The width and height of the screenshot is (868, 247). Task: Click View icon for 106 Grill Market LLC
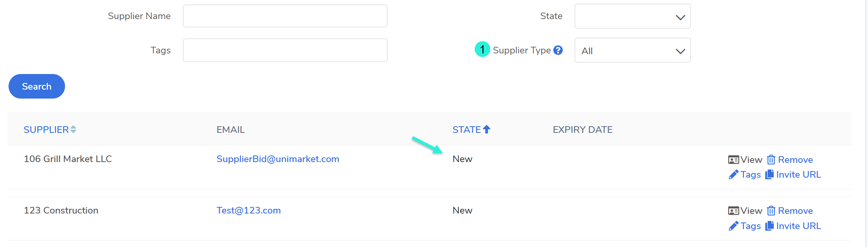(734, 160)
